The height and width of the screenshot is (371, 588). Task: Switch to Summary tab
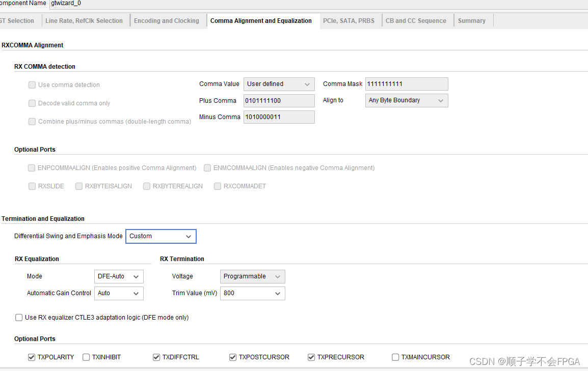click(x=472, y=20)
